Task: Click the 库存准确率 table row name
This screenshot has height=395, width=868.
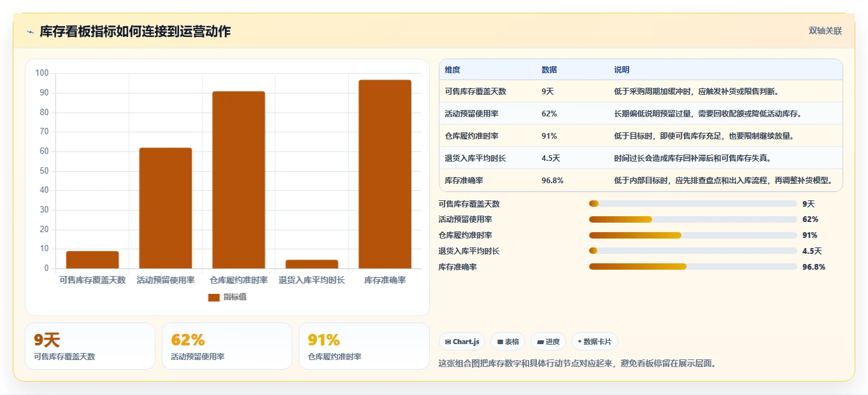Action: coord(464,181)
